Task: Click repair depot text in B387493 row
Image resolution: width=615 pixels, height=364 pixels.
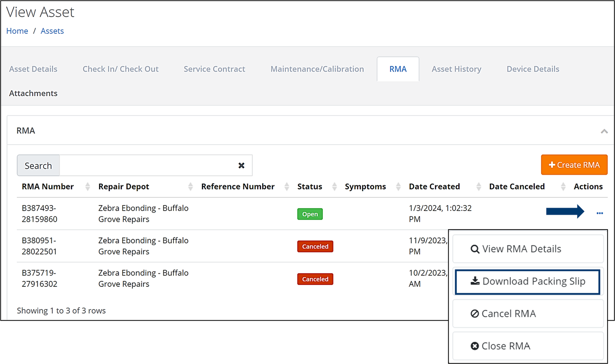Action: 143,213
